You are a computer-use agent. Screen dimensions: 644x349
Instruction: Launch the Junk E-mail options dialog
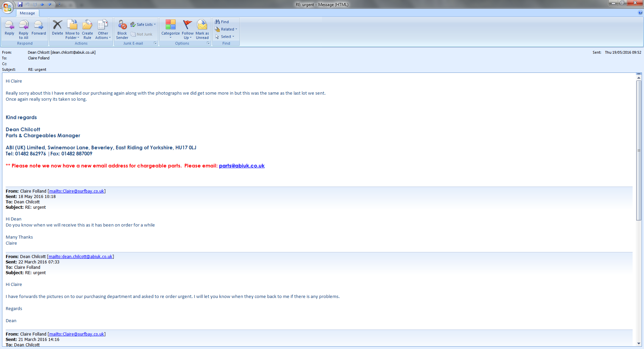coord(155,43)
